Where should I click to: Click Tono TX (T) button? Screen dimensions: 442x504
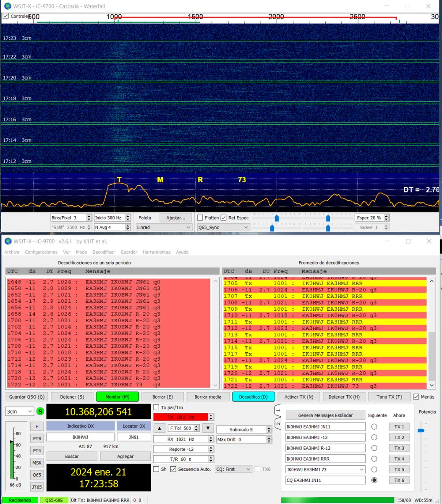pos(389,396)
